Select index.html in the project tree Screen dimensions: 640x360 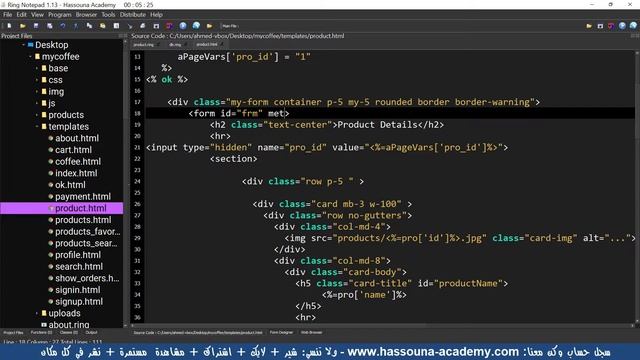coord(76,173)
